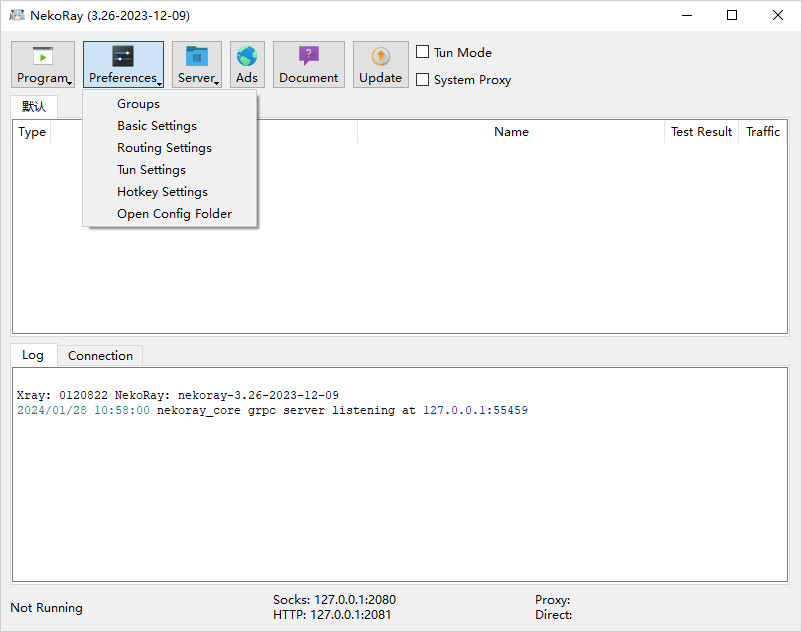Click the Update arrow icon
802x632 pixels.
coord(381,56)
